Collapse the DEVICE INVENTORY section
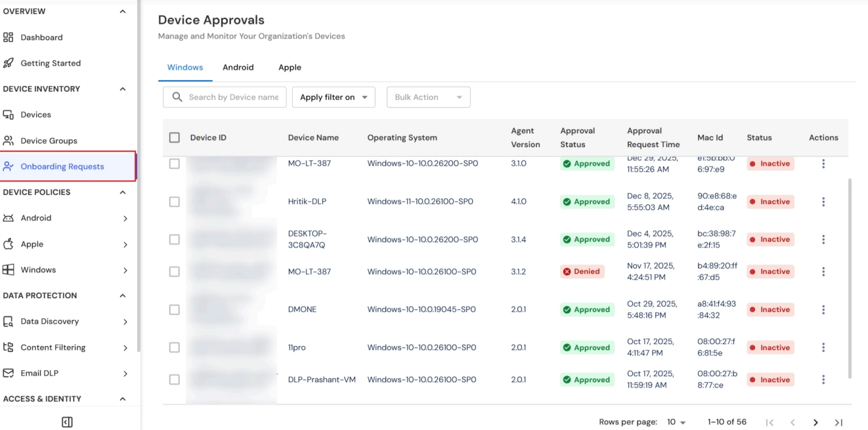868x430 pixels. [123, 89]
